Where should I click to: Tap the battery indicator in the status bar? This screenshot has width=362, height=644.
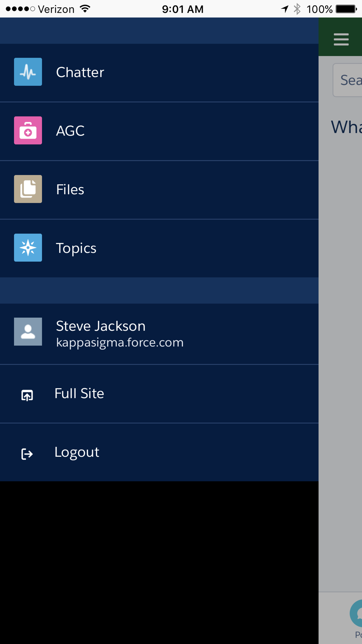tap(346, 9)
